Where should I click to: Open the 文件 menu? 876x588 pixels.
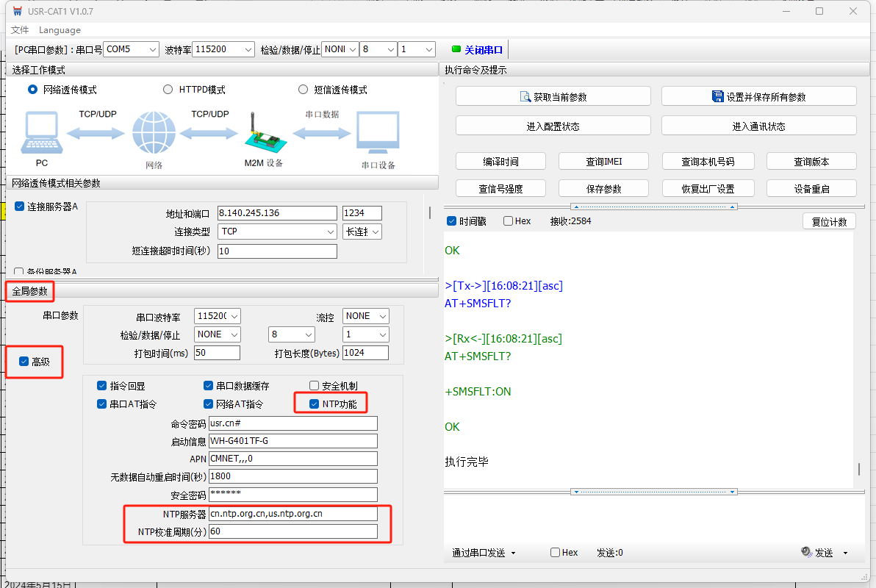click(x=20, y=30)
